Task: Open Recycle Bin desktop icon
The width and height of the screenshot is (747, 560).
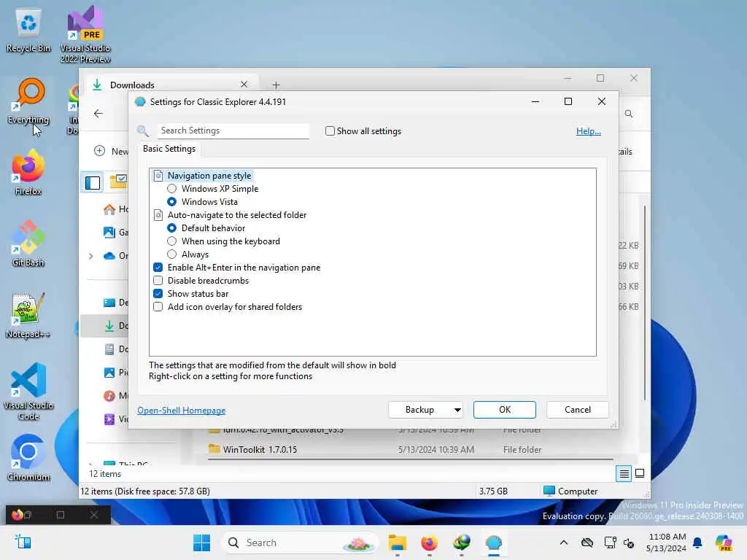Action: (x=28, y=31)
